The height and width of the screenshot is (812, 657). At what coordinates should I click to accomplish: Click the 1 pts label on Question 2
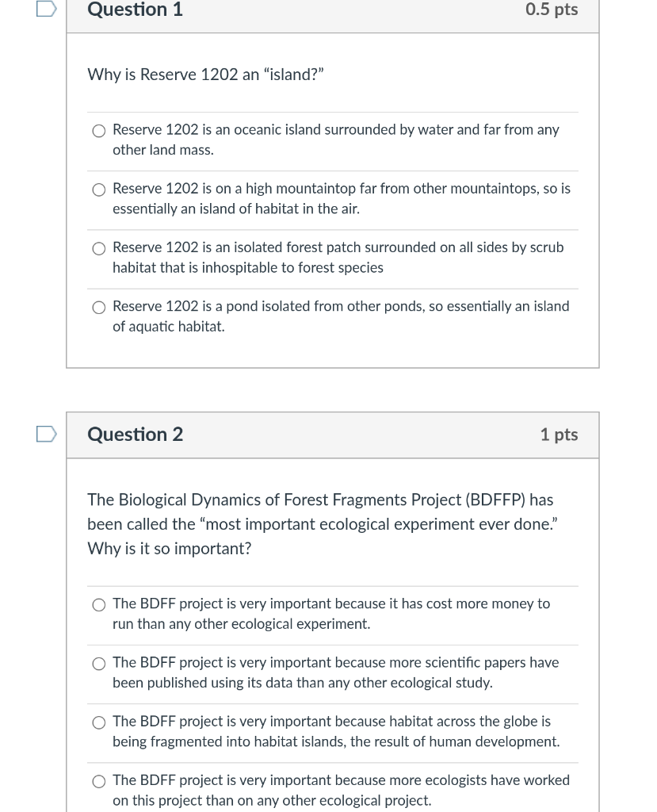559,435
